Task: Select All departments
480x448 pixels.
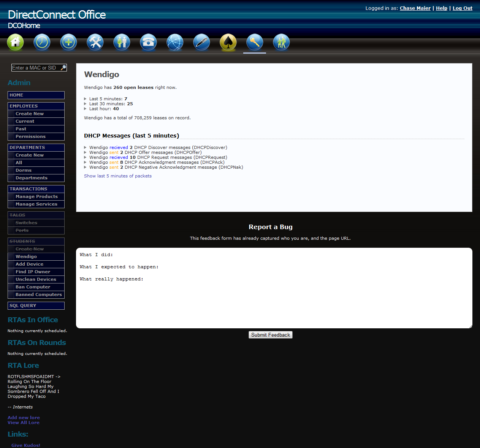Action: click(x=36, y=163)
